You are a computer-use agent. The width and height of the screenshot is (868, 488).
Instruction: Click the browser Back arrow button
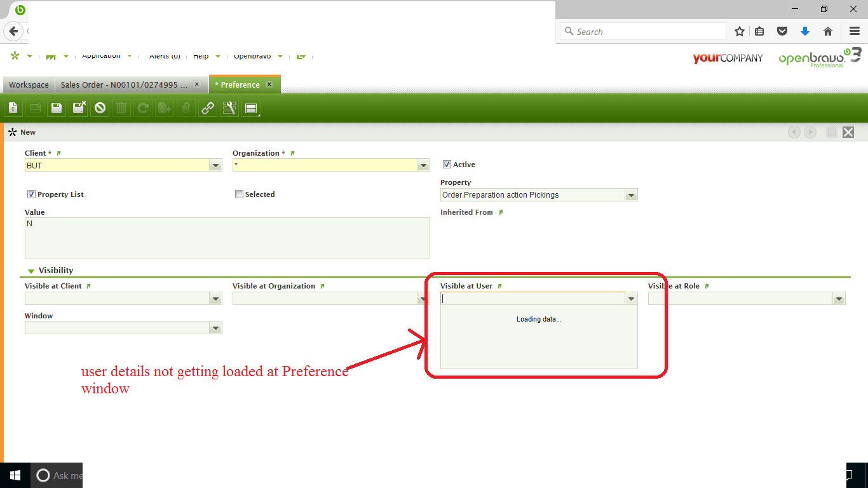(13, 31)
